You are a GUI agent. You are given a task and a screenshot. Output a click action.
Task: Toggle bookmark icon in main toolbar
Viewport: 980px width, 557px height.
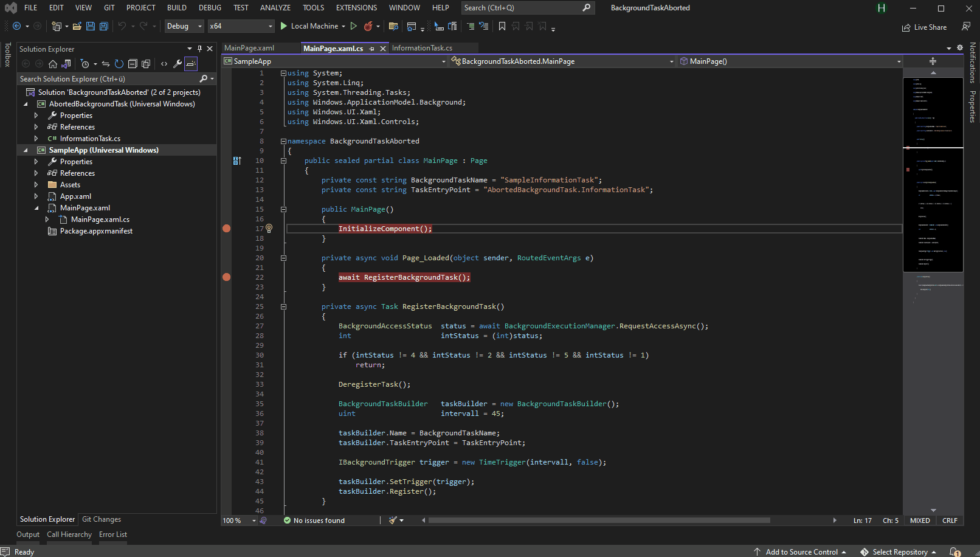pyautogui.click(x=502, y=26)
